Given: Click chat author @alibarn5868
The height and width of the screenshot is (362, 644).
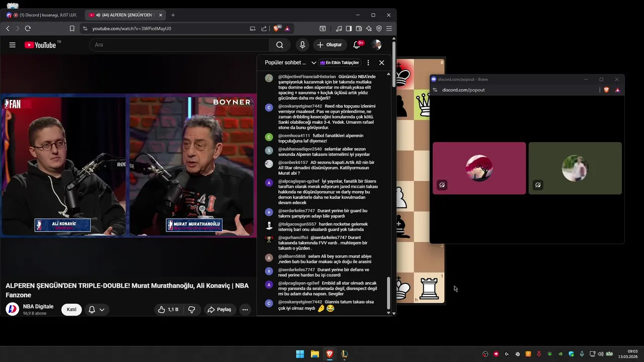Looking at the screenshot, I should click(x=292, y=256).
